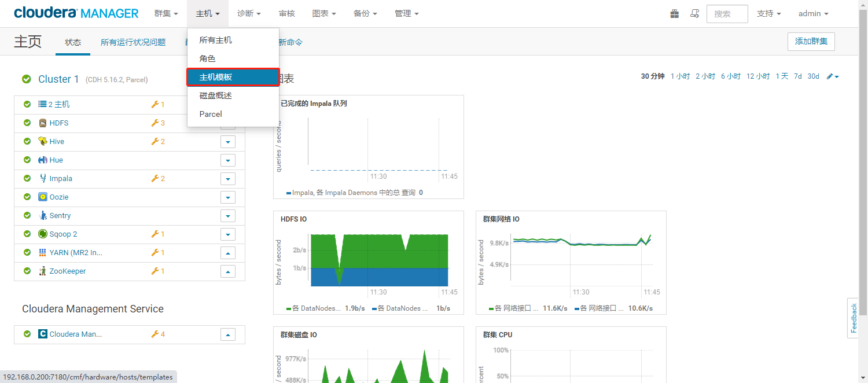Click the hosts list icon beside 2 主机
The image size is (868, 383).
(42, 104)
